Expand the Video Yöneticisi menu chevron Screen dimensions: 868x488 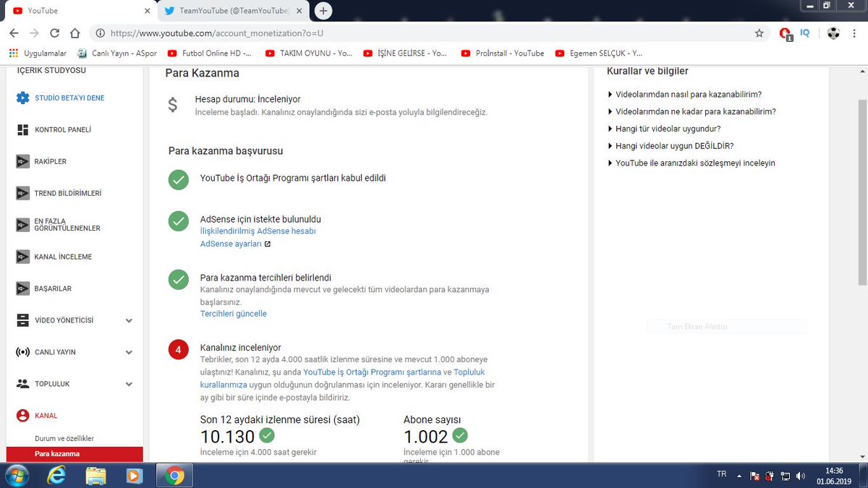coord(129,320)
